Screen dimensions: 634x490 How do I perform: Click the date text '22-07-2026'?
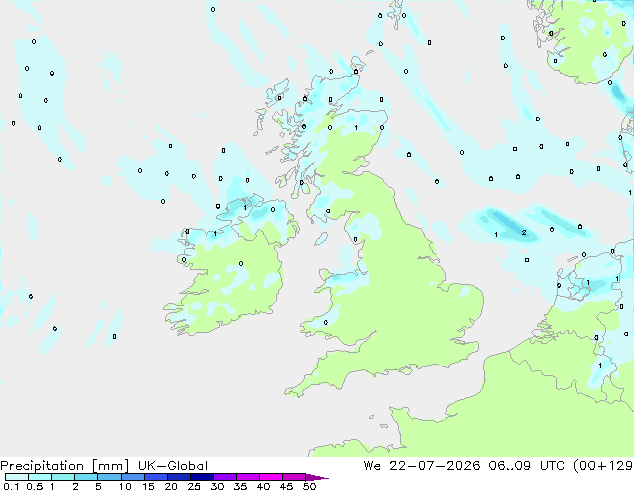[x=435, y=466]
